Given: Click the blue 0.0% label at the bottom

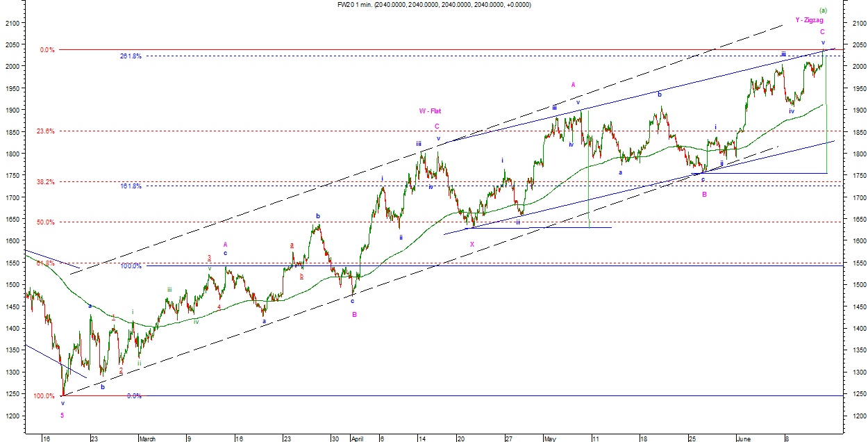Looking at the screenshot, I should 134,396.
